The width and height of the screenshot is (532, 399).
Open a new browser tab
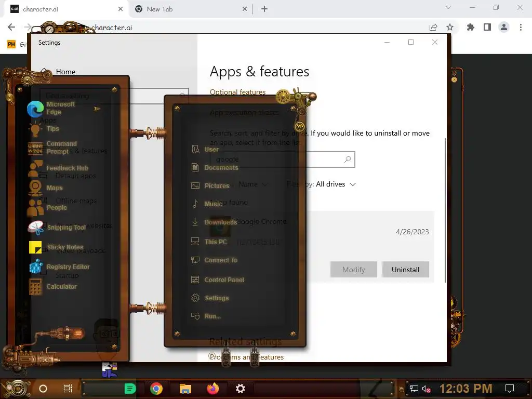(x=264, y=9)
